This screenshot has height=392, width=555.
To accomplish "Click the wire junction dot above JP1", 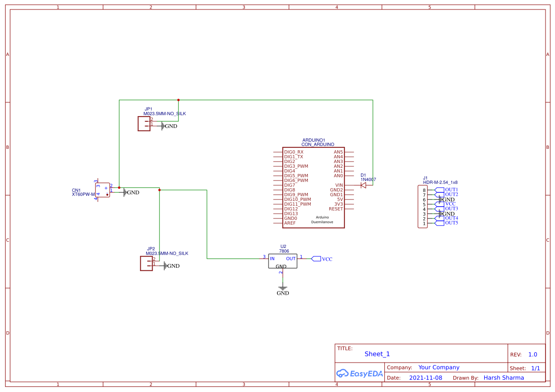I will pos(178,100).
